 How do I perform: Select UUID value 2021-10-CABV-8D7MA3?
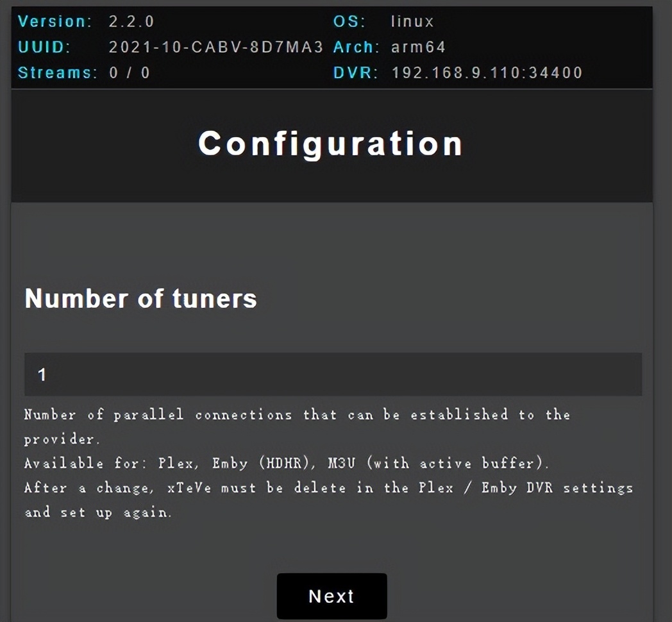(x=215, y=47)
